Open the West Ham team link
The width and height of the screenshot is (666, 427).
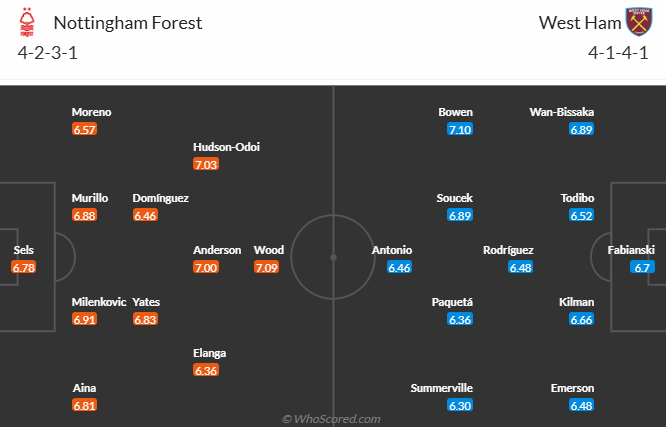tap(578, 22)
